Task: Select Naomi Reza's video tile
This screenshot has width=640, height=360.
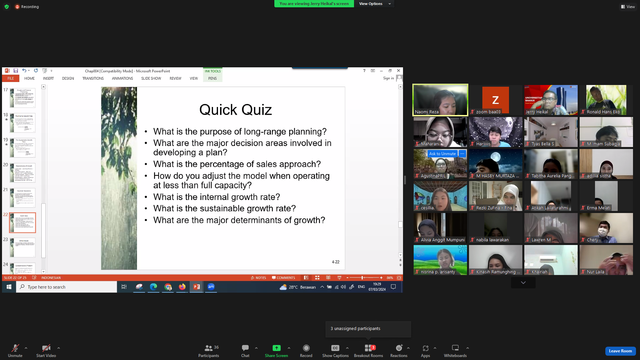Action: [440, 100]
